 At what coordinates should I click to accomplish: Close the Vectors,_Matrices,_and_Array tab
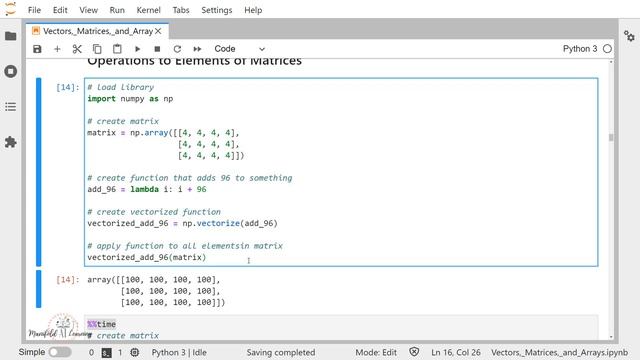tap(158, 31)
